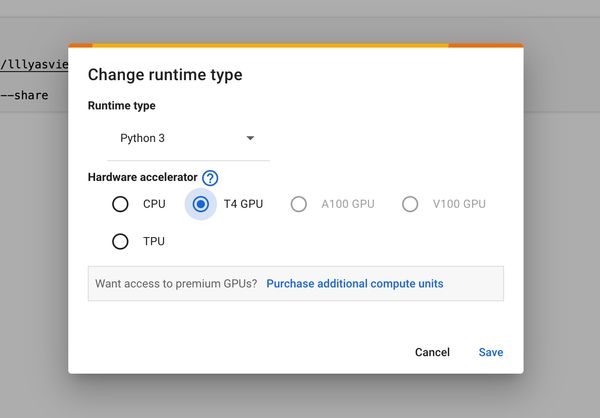Select the TPU radio button
Image resolution: width=600 pixels, height=418 pixels.
[121, 241]
